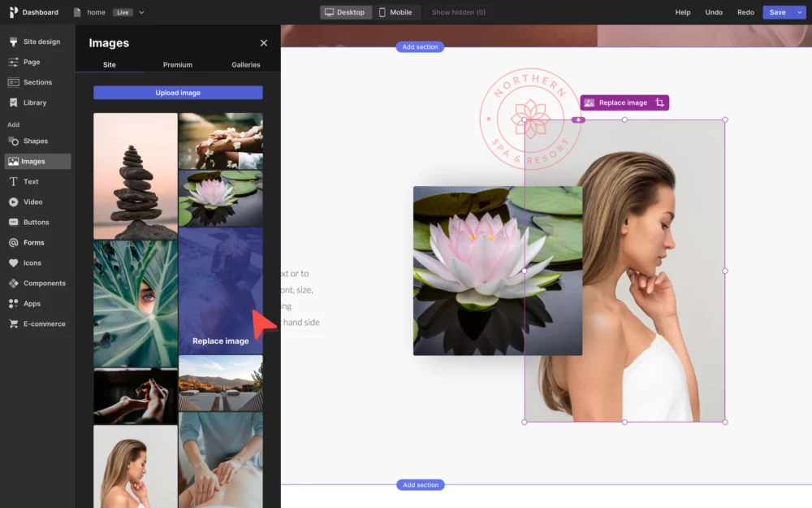Close the Images panel
Viewport: 812px width, 508px height.
[x=263, y=43]
